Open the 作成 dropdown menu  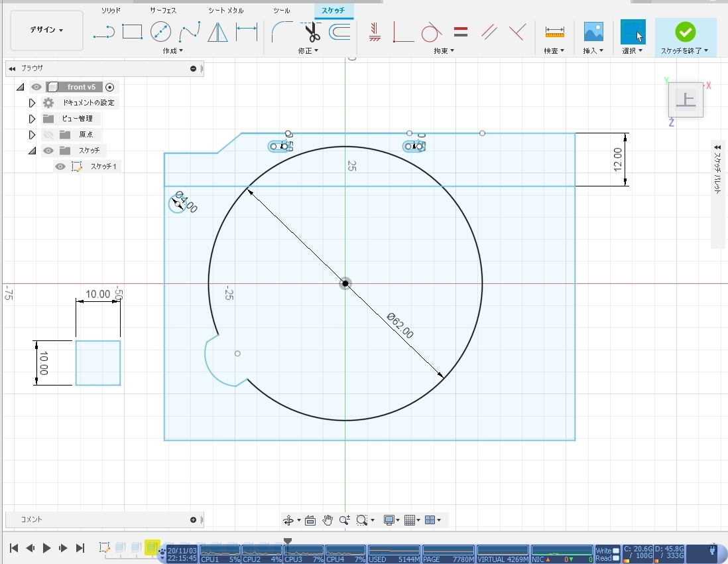point(172,50)
